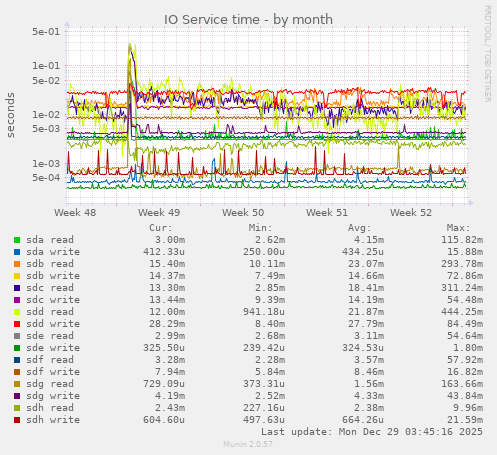Click the '5e-04' y-axis tick label

tap(46, 177)
